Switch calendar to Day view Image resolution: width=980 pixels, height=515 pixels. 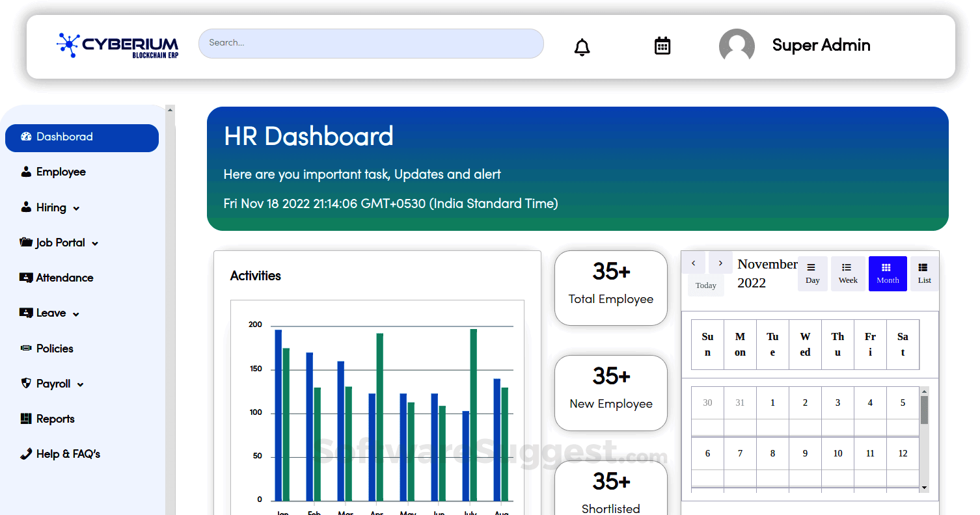coord(812,273)
